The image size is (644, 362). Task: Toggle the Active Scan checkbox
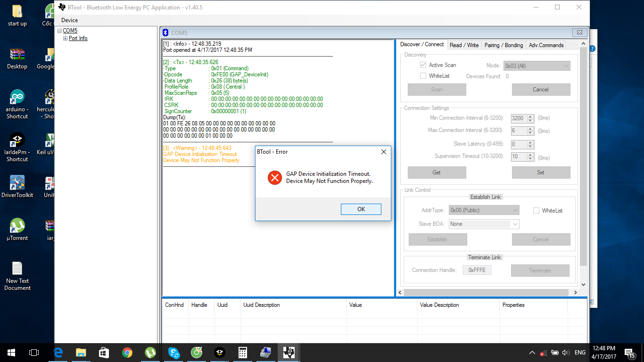[x=423, y=65]
